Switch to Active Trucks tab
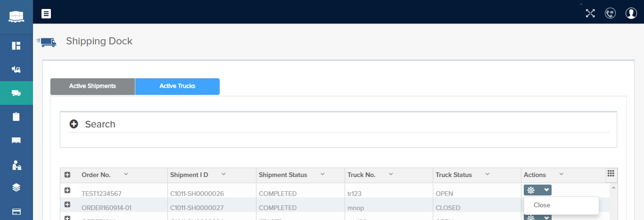The width and height of the screenshot is (644, 220). point(177,86)
